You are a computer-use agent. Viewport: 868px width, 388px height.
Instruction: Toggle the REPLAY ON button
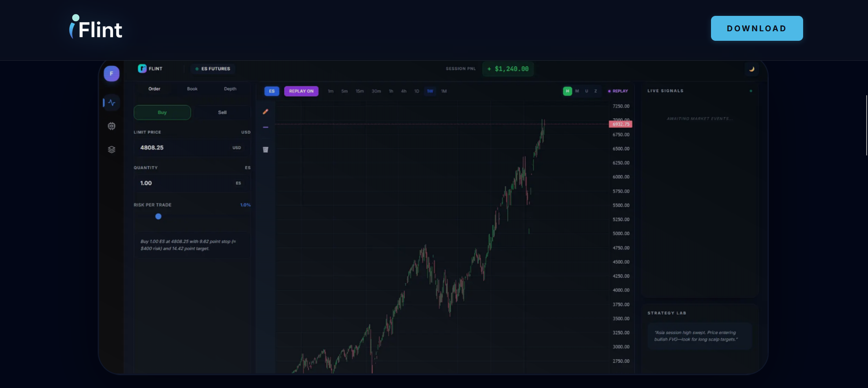pos(301,91)
